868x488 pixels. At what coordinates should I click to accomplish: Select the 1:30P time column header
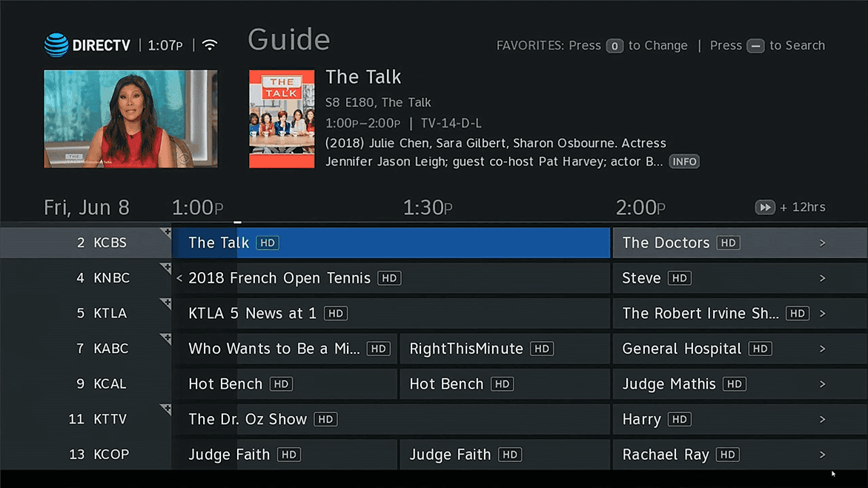428,208
